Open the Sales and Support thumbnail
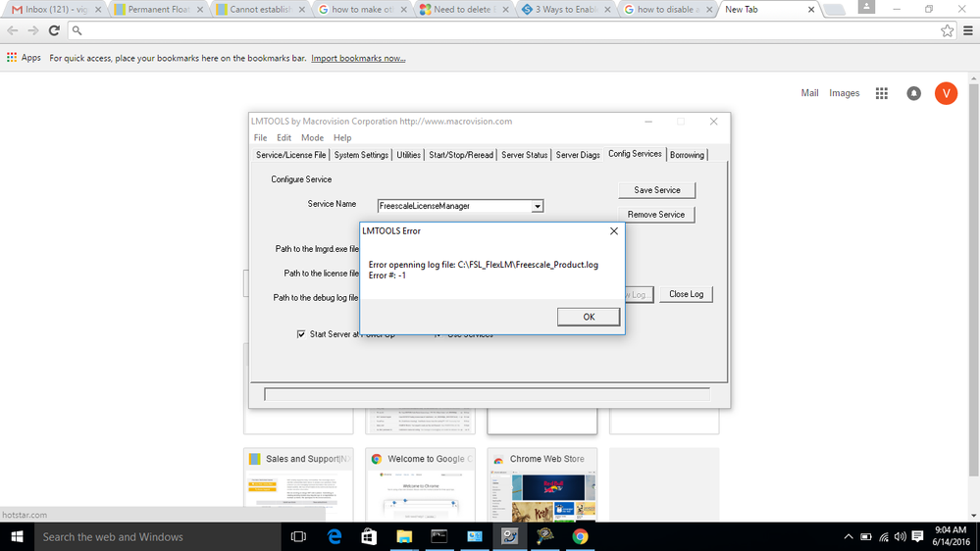The image size is (980, 551). [299, 484]
